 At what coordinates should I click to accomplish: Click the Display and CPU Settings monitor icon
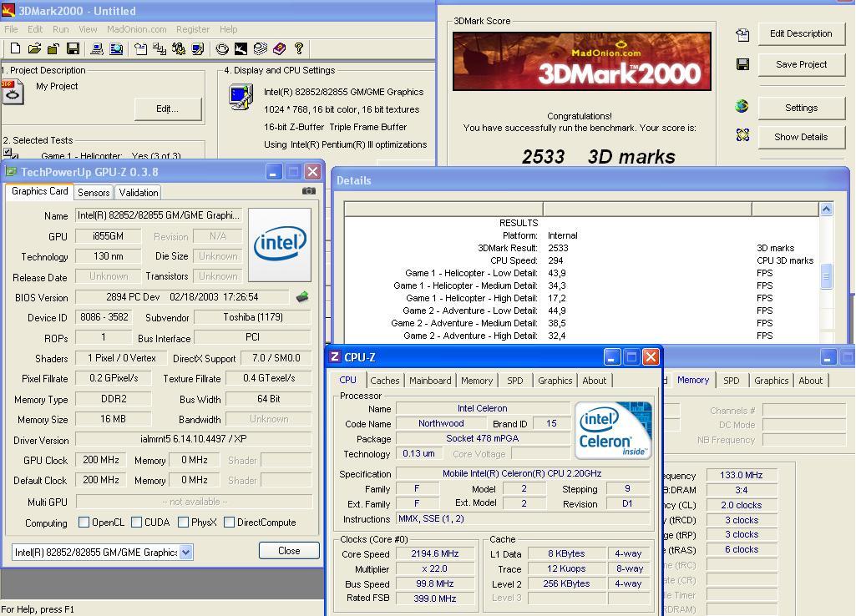[x=241, y=97]
